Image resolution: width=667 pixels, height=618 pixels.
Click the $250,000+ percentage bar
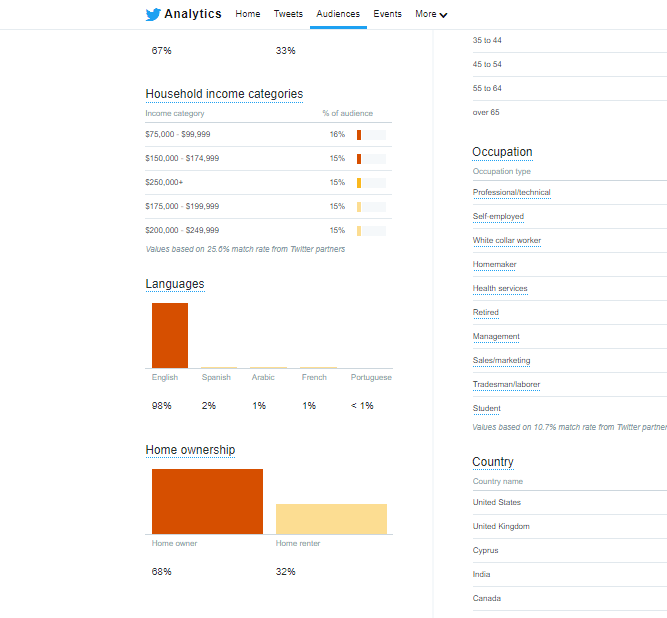371,182
